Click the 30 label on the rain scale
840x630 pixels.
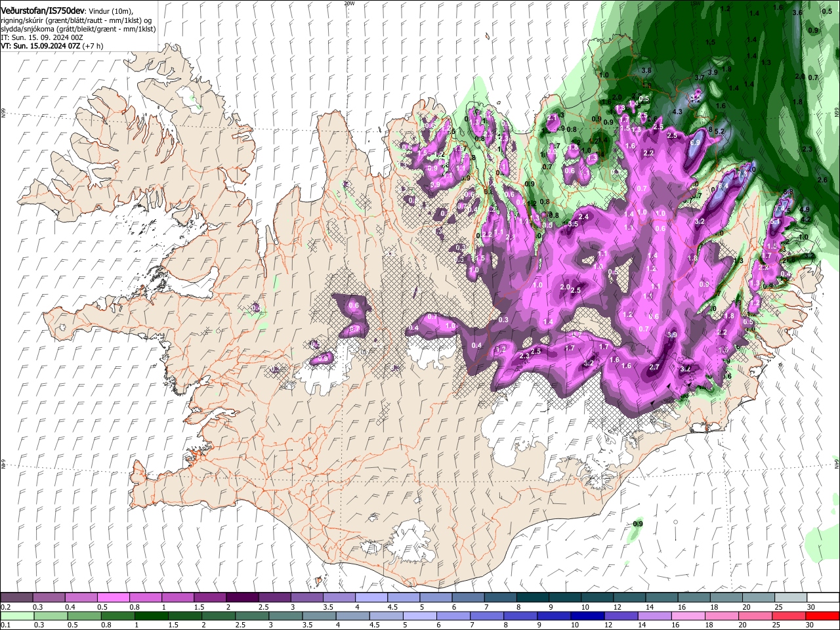811,625
